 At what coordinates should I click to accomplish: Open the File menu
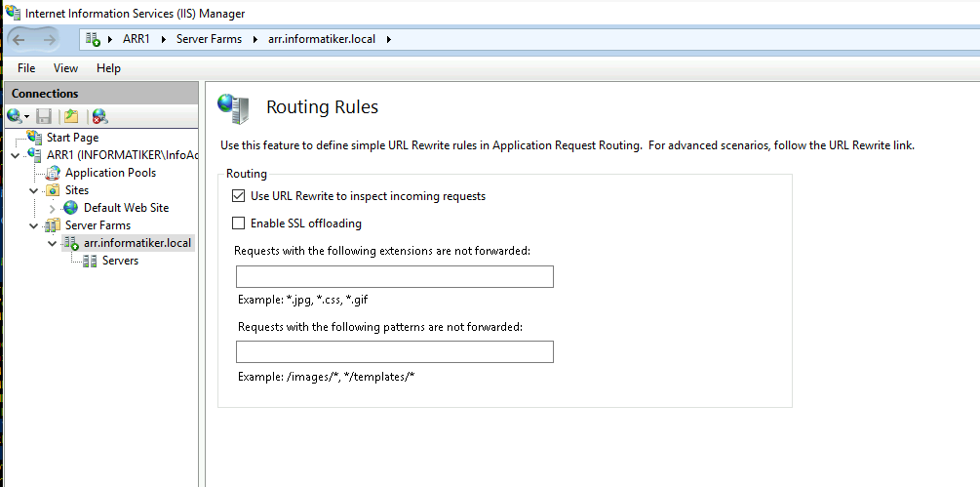[x=26, y=68]
